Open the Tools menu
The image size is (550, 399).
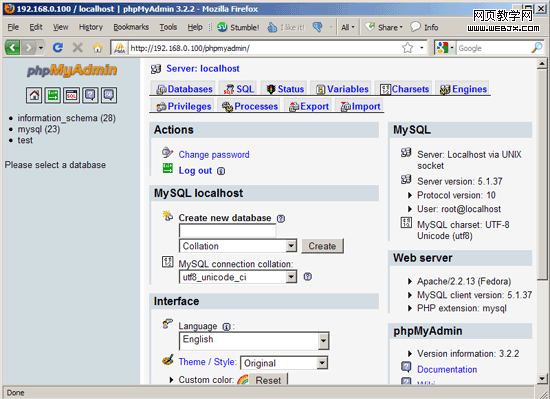click(x=168, y=27)
